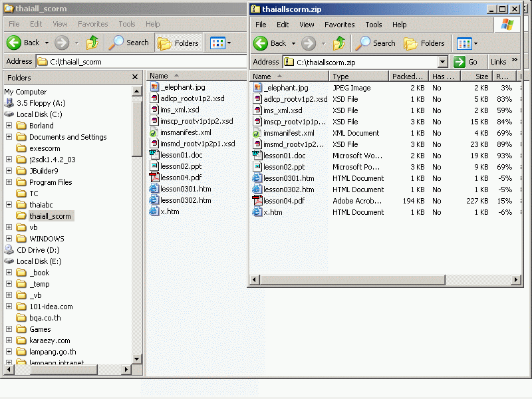Open Favorites menu in thaiallscorm.zip window

coord(339,25)
